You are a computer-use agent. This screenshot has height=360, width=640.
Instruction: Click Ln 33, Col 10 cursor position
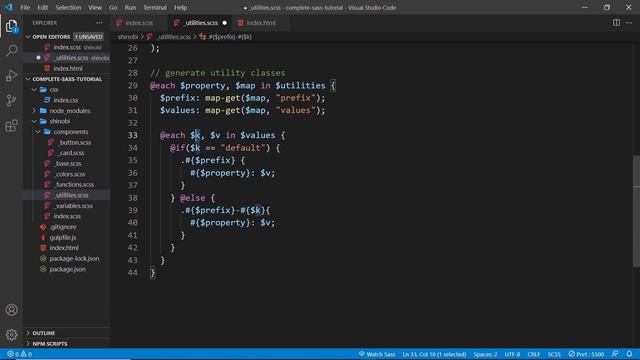click(434, 354)
